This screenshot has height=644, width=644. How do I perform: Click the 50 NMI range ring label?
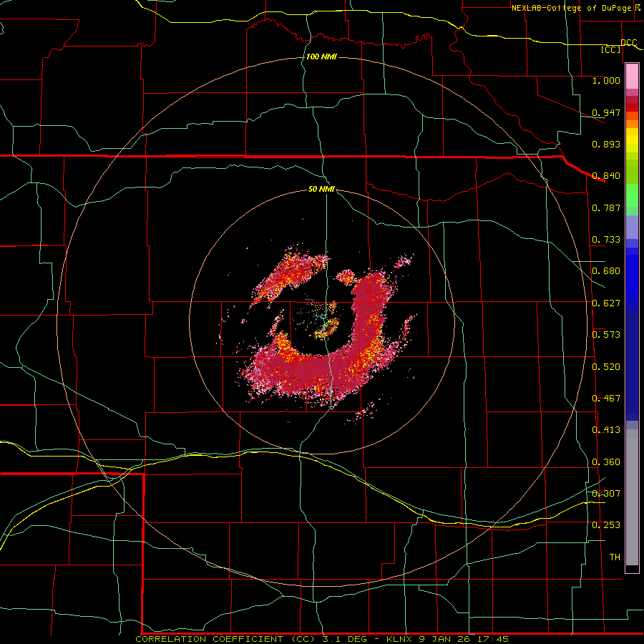click(x=321, y=189)
